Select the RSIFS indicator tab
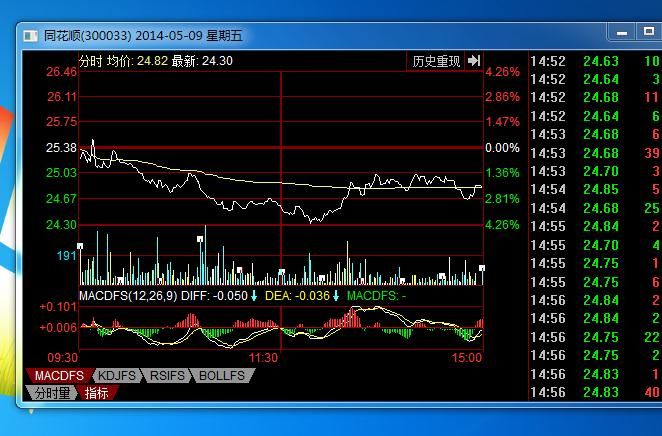 [167, 376]
